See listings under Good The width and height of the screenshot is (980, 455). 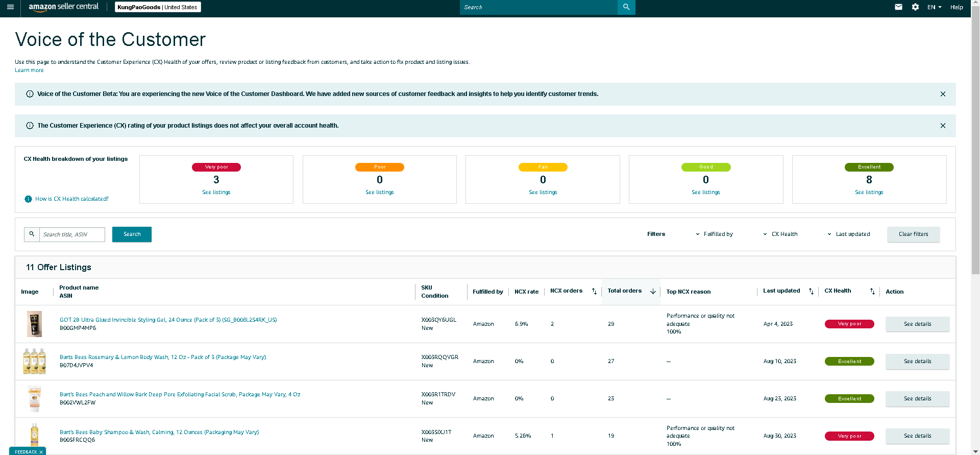(x=706, y=193)
